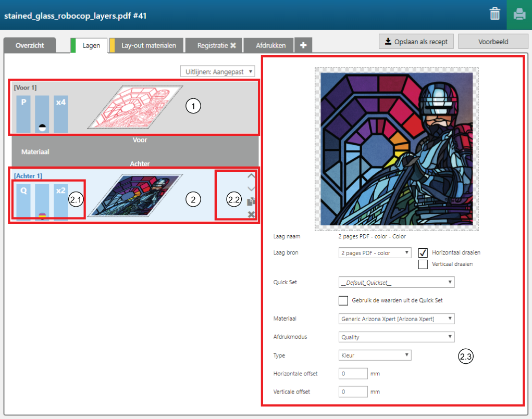Click the x4 repeat indicator of Voor 1
The height and width of the screenshot is (419, 532).
(x=61, y=114)
